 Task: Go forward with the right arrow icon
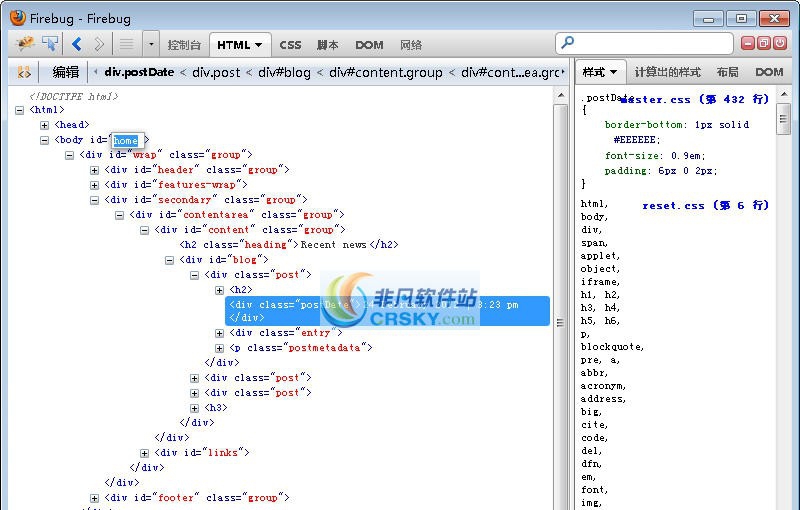[99, 44]
